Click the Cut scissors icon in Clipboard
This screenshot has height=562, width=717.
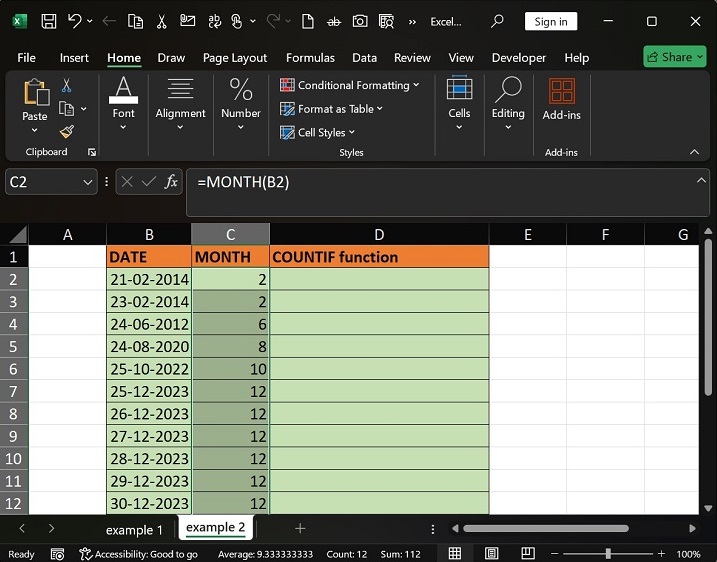[x=66, y=86]
